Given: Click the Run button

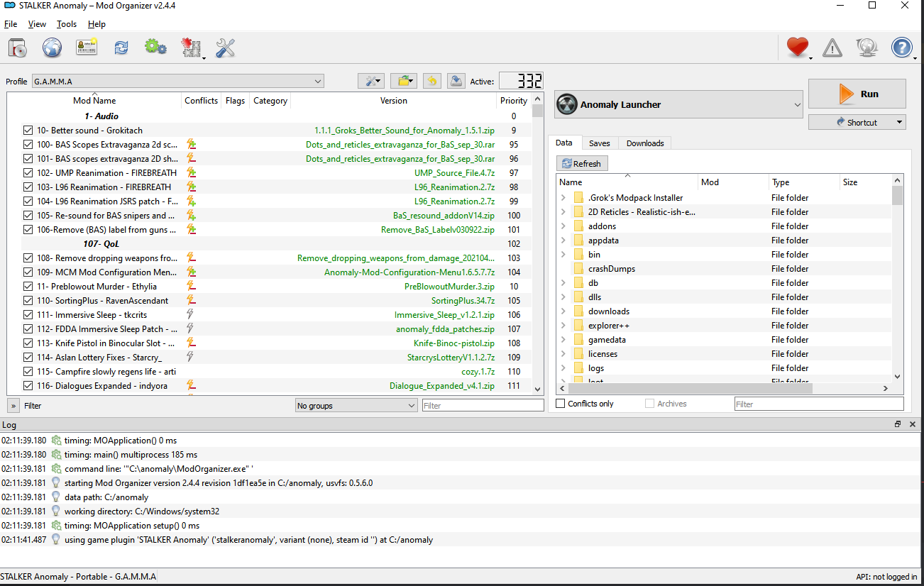Looking at the screenshot, I should (857, 94).
